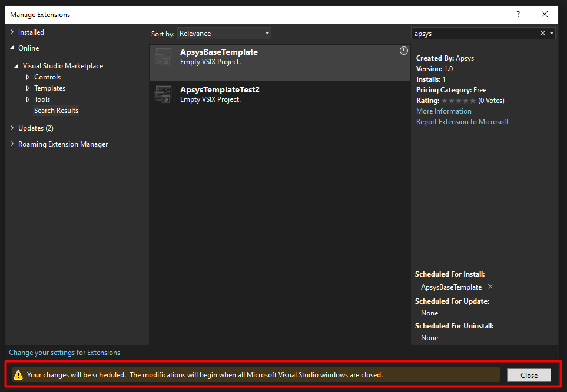
Task: Click the help question mark icon
Action: point(518,14)
